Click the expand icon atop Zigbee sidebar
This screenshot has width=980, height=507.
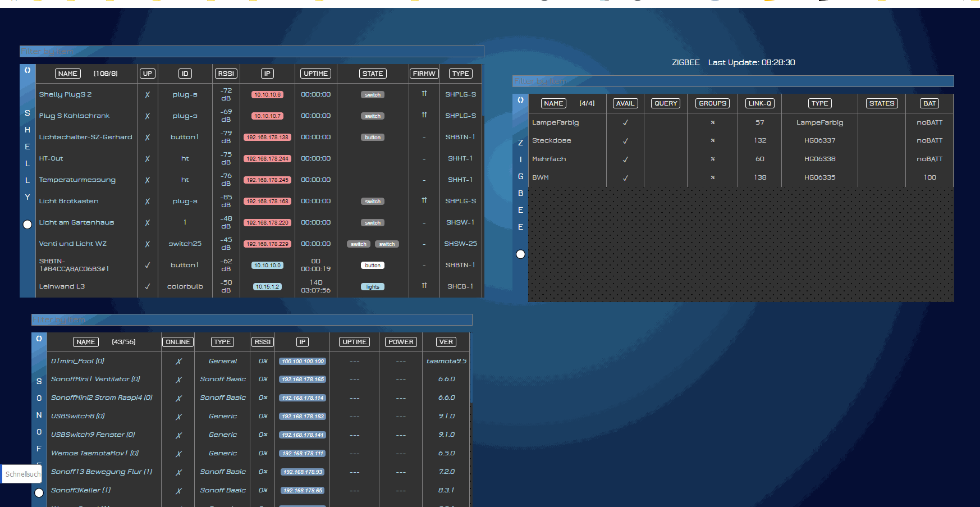520,101
